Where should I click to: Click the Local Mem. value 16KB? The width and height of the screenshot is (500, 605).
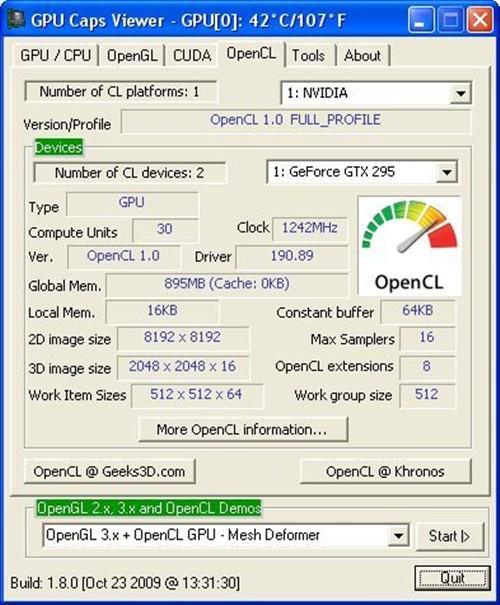162,312
